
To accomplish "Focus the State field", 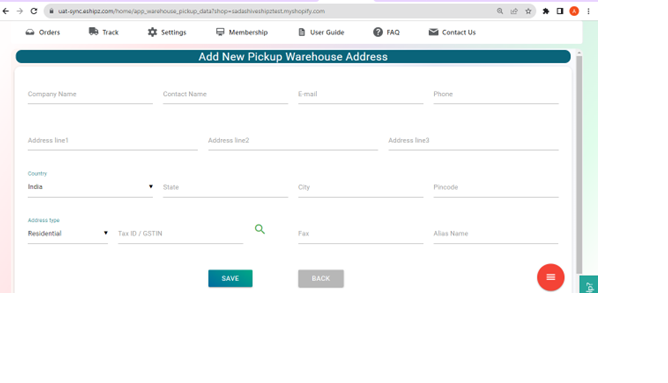I will point(225,188).
